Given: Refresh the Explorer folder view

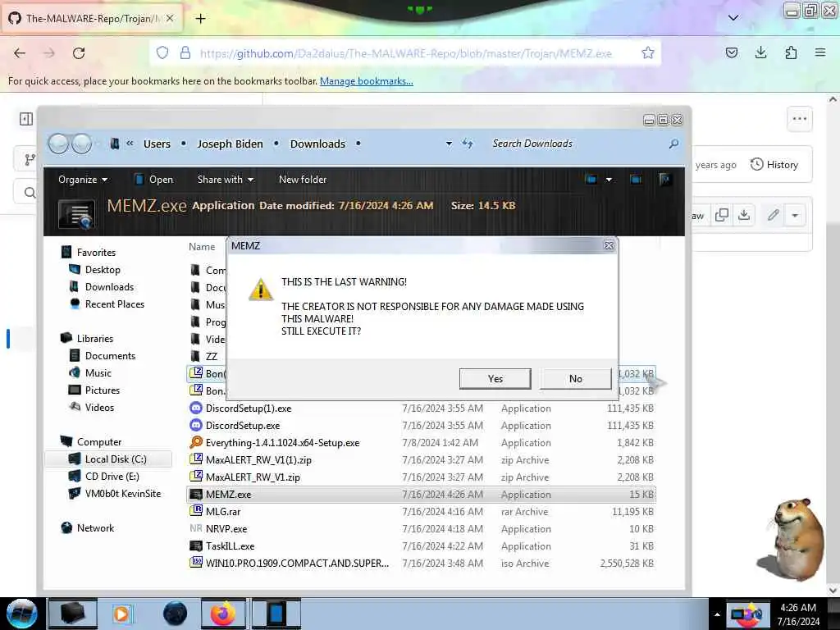Looking at the screenshot, I should click(468, 144).
